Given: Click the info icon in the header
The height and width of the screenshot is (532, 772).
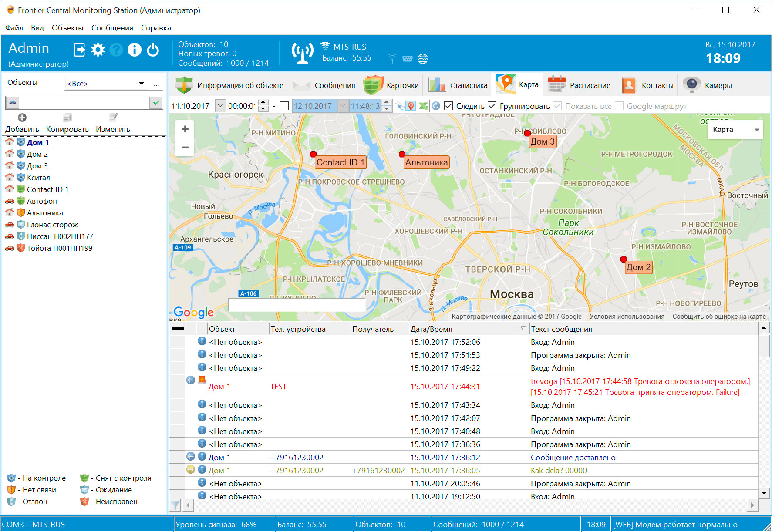Looking at the screenshot, I should coord(135,50).
